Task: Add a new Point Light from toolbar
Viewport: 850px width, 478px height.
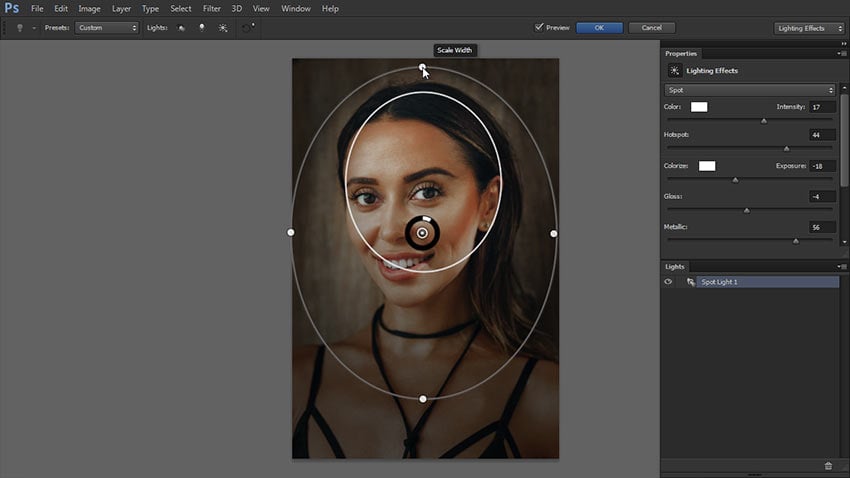Action: click(201, 28)
